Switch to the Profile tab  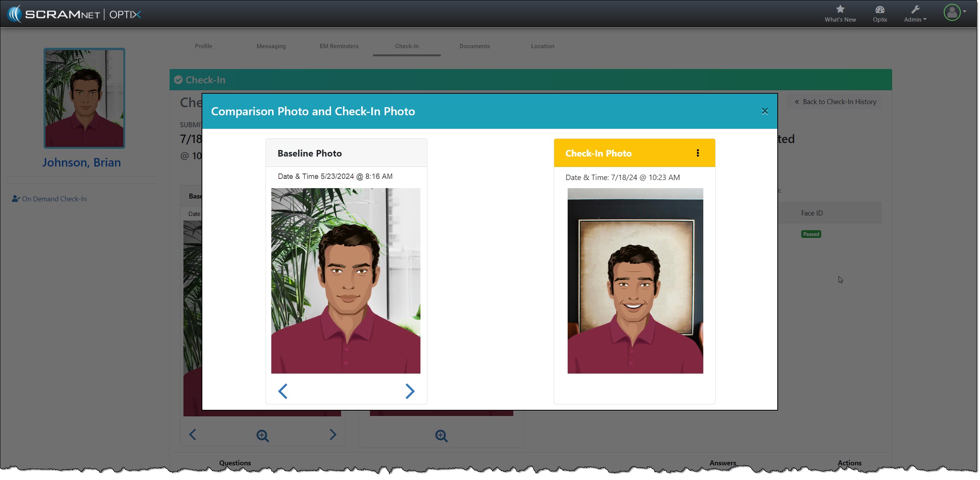pyautogui.click(x=203, y=46)
